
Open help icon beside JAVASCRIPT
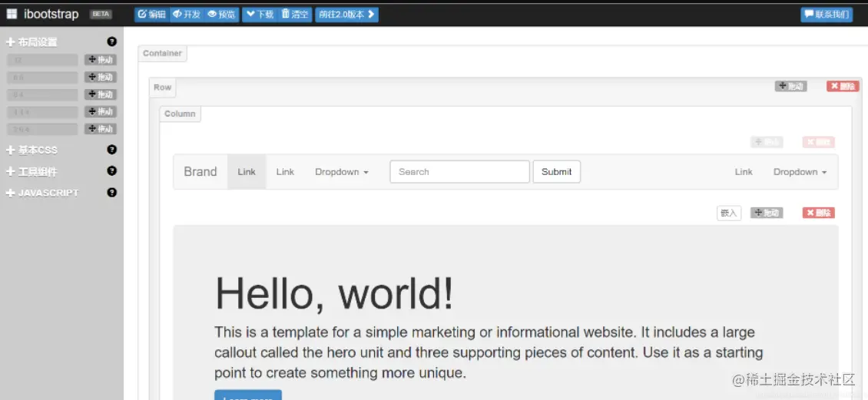point(112,193)
